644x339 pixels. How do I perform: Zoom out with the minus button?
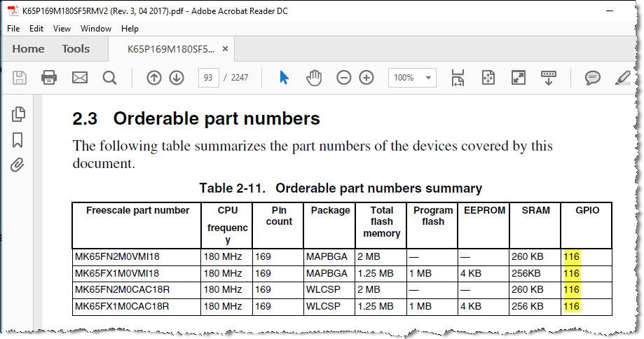(x=343, y=78)
